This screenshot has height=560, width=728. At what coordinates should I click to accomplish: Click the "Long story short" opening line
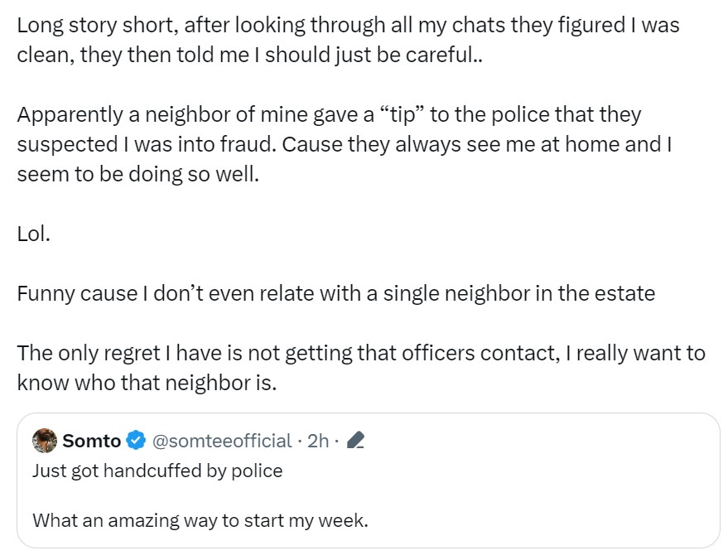(348, 25)
